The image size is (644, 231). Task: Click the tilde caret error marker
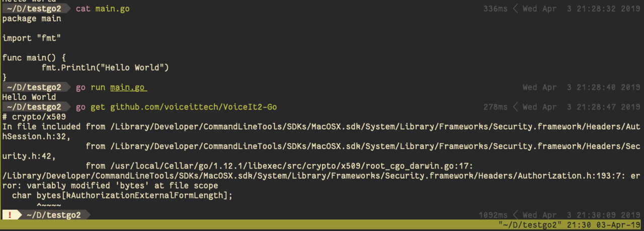(49, 205)
